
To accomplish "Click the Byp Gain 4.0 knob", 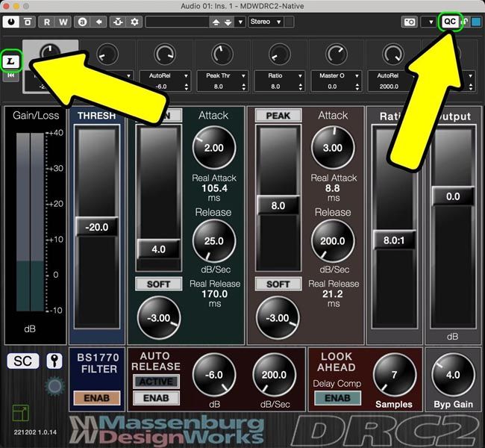I will click(x=453, y=375).
